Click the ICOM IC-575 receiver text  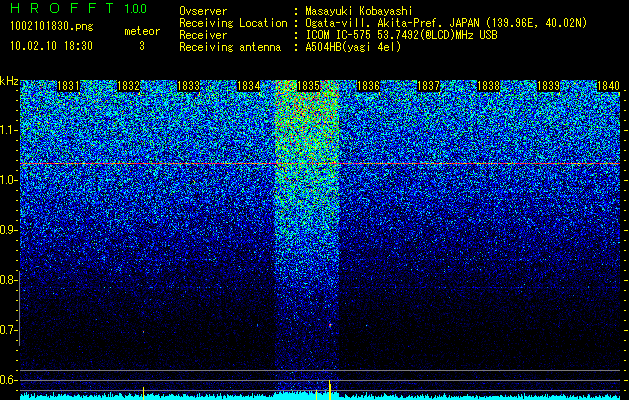click(401, 35)
